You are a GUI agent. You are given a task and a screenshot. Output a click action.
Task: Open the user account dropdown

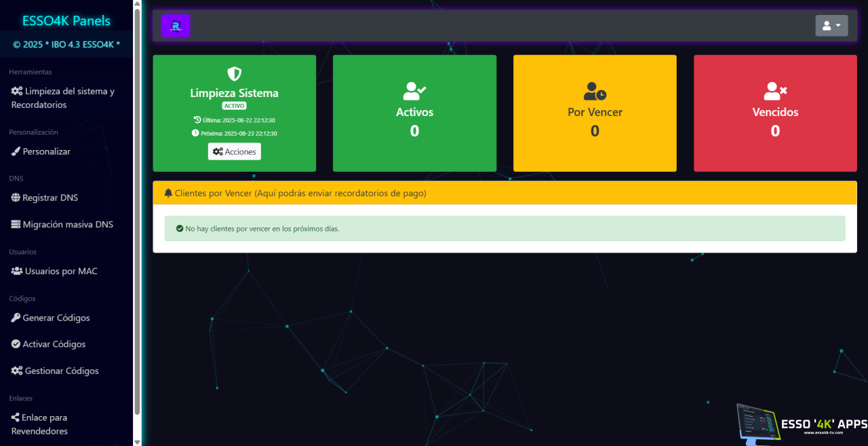831,26
